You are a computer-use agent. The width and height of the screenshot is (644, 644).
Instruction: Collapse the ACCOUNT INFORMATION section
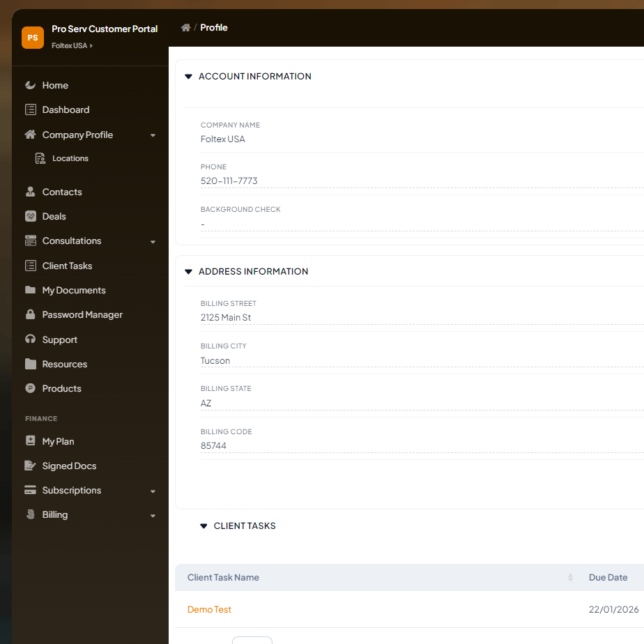(x=188, y=76)
